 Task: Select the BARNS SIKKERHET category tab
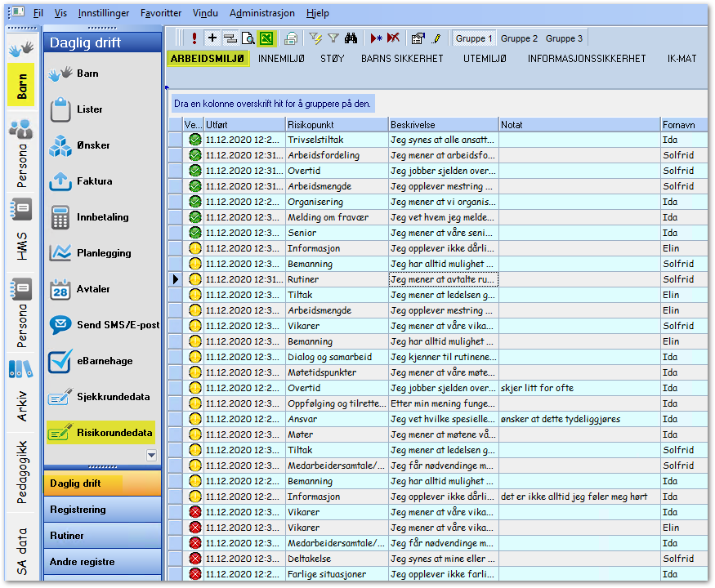(x=402, y=58)
